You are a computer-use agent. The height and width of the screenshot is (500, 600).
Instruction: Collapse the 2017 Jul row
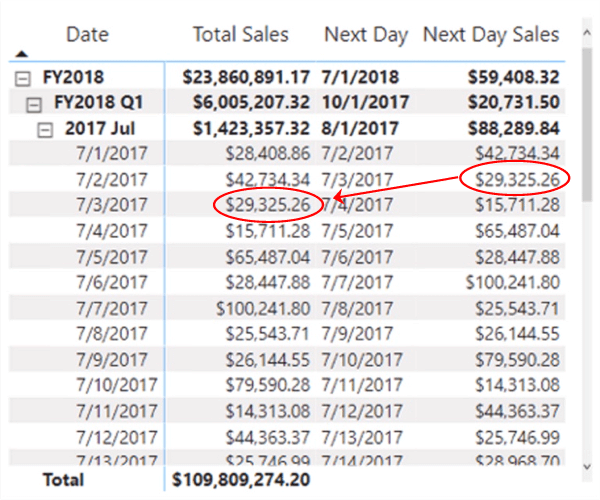click(x=47, y=129)
